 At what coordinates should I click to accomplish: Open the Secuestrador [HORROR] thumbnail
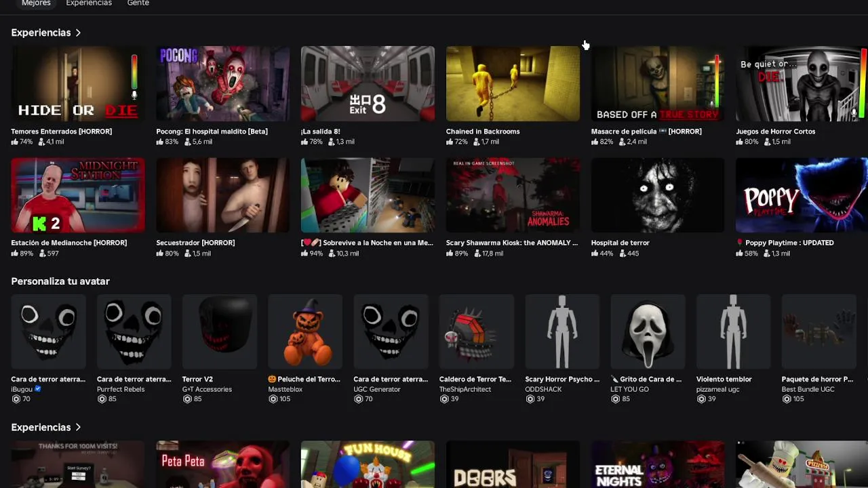tap(222, 195)
